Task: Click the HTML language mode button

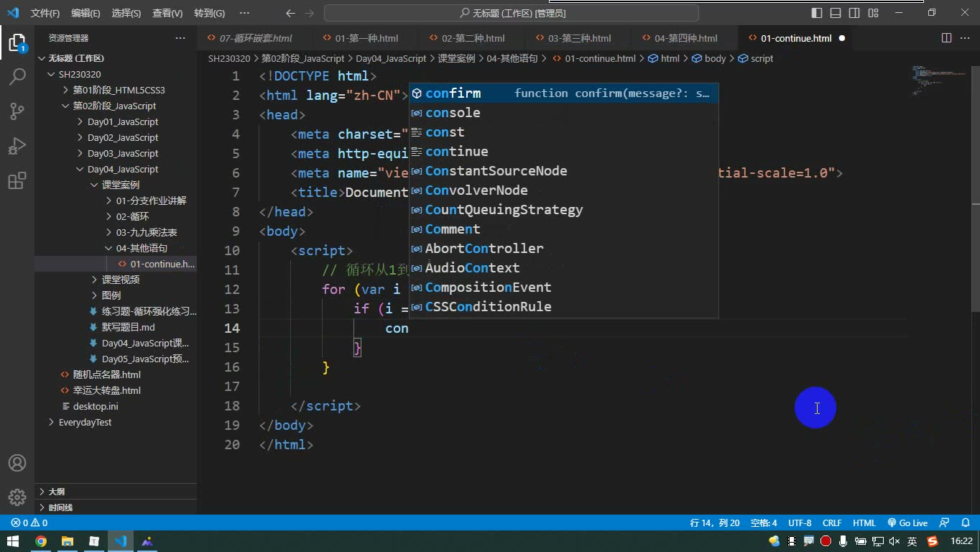Action: tap(864, 523)
